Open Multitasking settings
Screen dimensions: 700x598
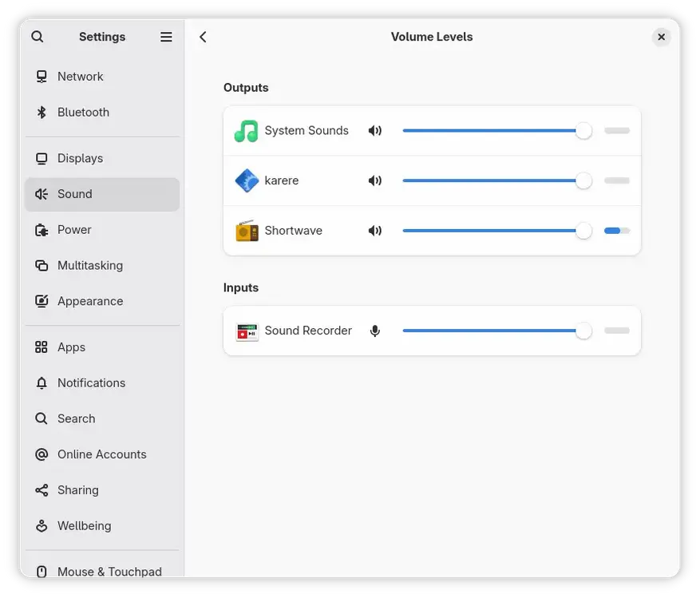click(89, 265)
